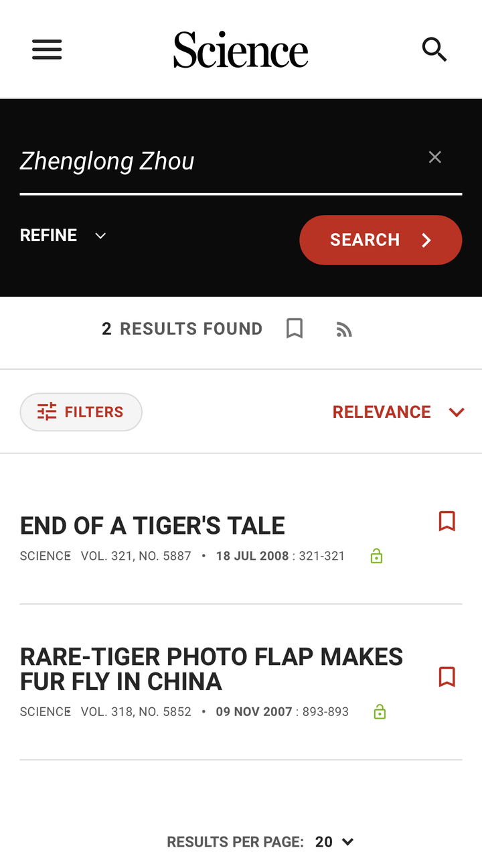Expand the Refine search options

point(63,236)
